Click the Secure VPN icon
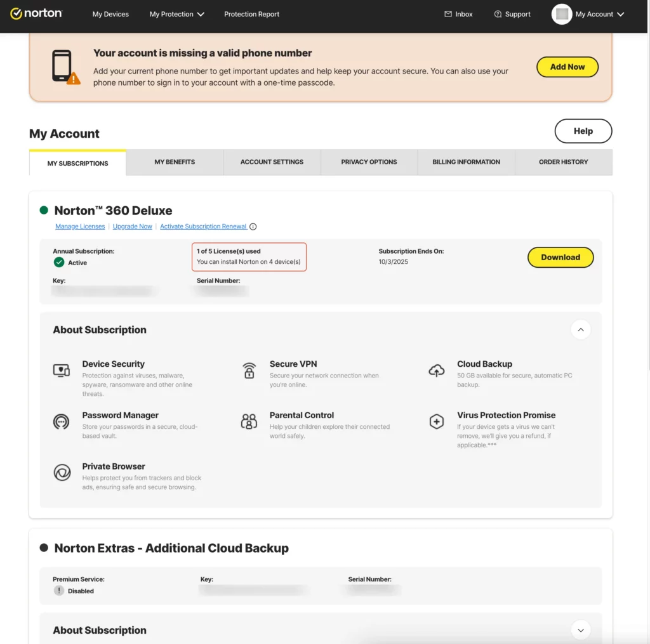 pos(249,370)
